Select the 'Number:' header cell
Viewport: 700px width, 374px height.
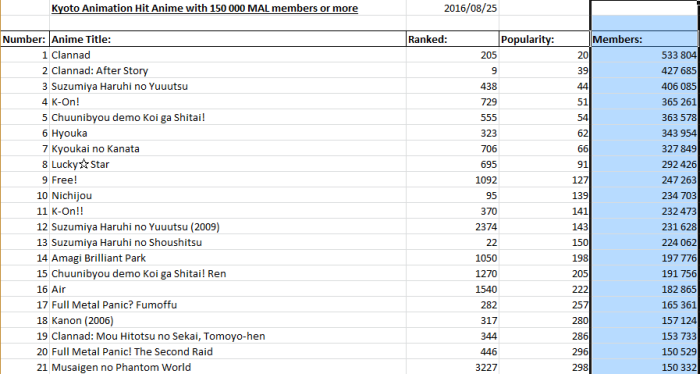[25, 39]
